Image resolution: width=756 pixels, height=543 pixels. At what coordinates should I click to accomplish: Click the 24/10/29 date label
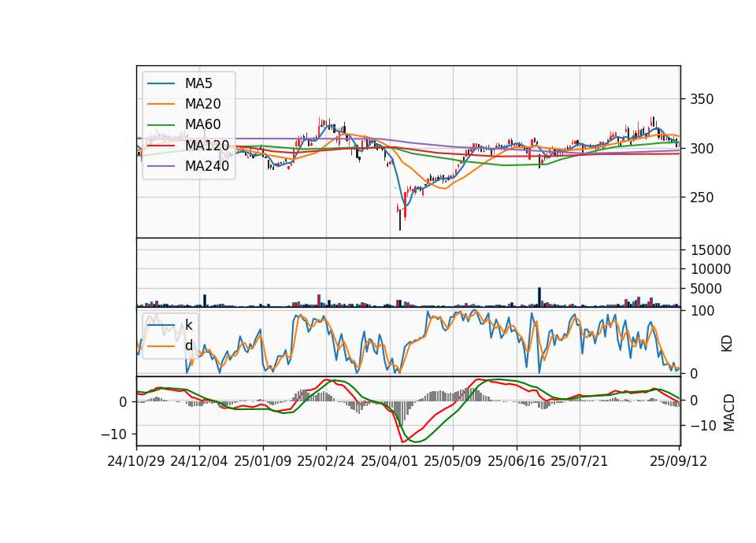136,461
